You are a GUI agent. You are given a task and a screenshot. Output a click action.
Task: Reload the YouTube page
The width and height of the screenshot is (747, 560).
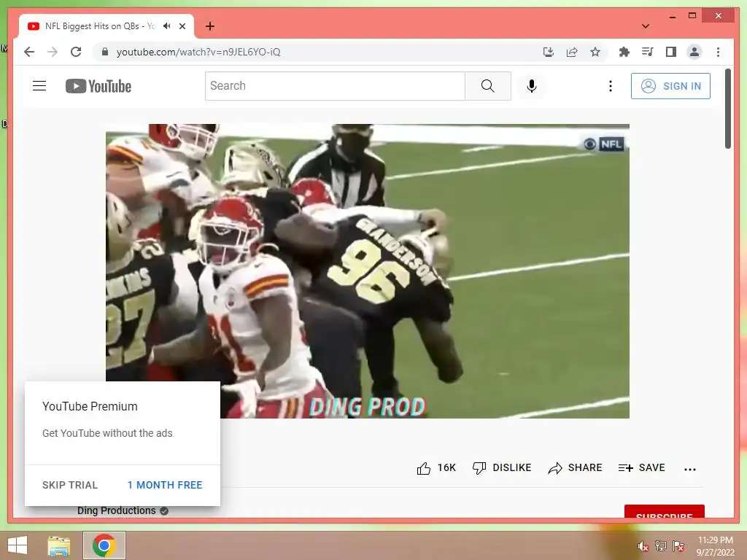click(76, 52)
